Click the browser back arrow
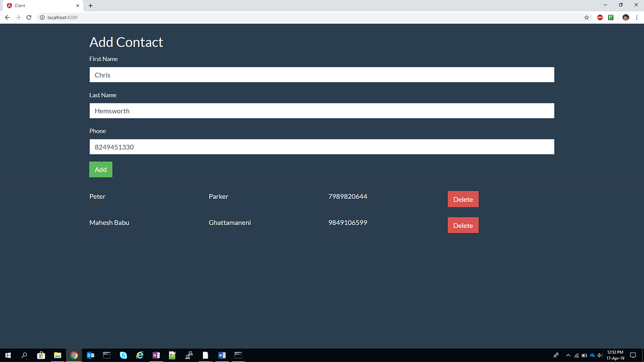The image size is (644, 362). point(7,17)
